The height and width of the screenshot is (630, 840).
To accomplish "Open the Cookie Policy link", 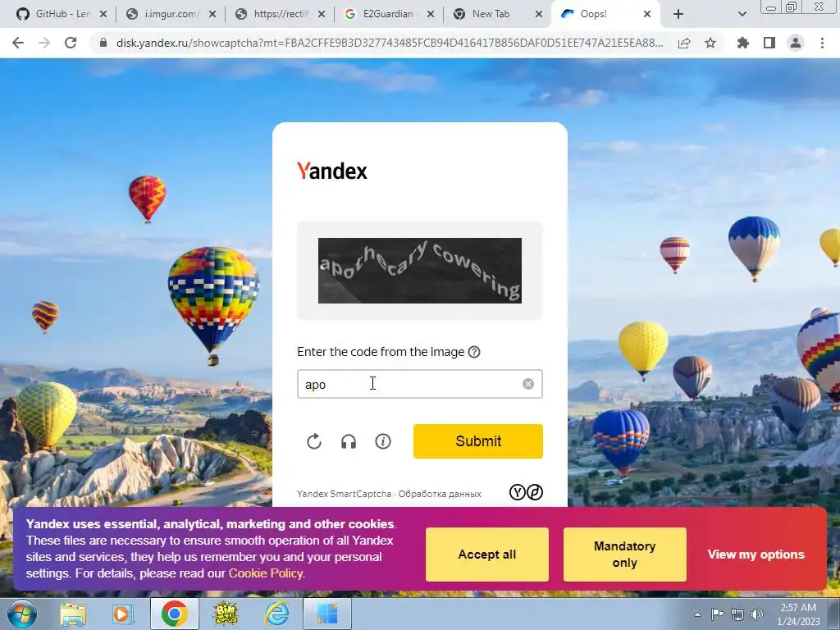I will [x=266, y=573].
